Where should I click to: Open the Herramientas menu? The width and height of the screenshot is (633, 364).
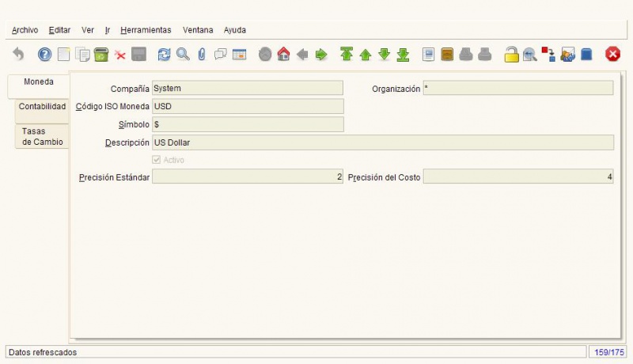tap(146, 30)
